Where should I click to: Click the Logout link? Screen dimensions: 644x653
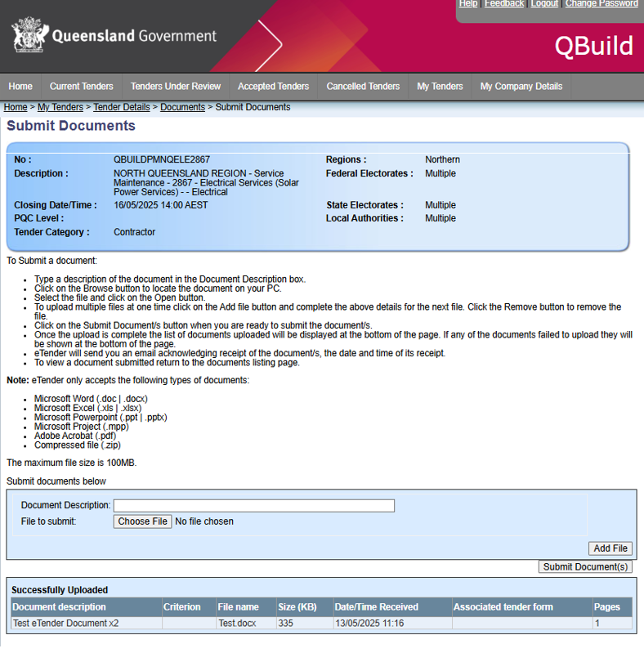coord(544,4)
